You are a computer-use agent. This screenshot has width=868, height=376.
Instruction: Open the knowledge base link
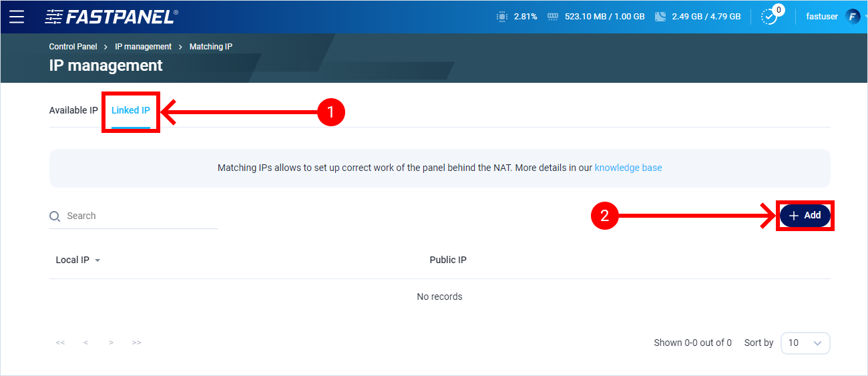click(628, 168)
